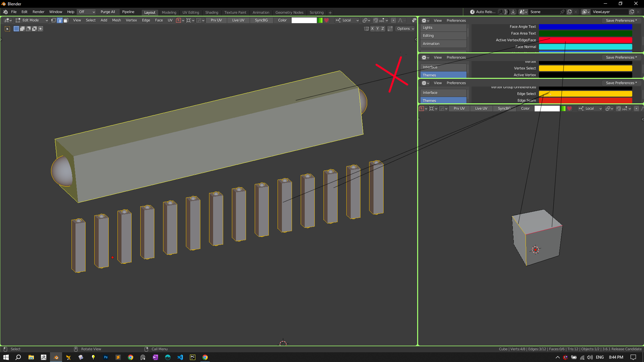
Task: Click Save Preferences in top preferences panel
Action: pos(621,20)
